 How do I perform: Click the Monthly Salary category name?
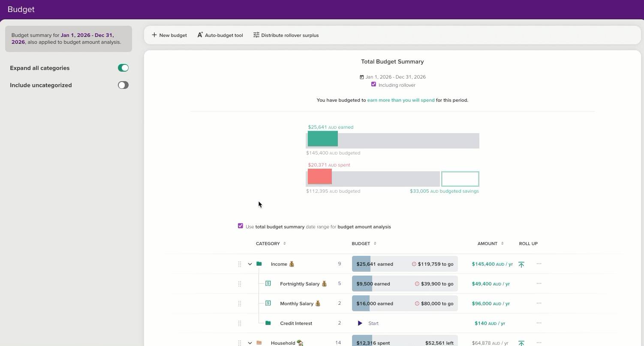[300, 304]
